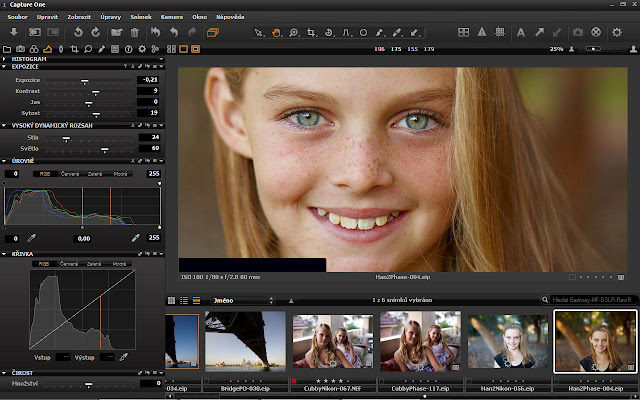The width and height of the screenshot is (640, 400).
Task: Click the import download arrow icon
Action: coord(14,32)
